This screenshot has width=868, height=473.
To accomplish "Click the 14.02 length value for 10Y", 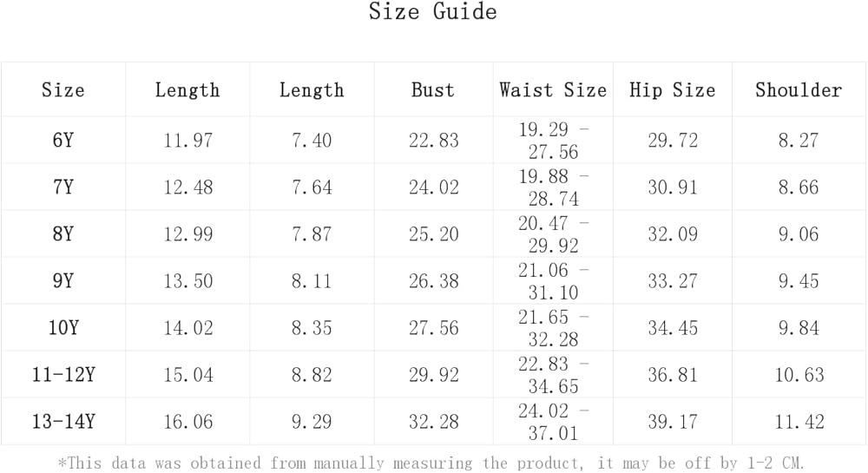I will [x=187, y=328].
